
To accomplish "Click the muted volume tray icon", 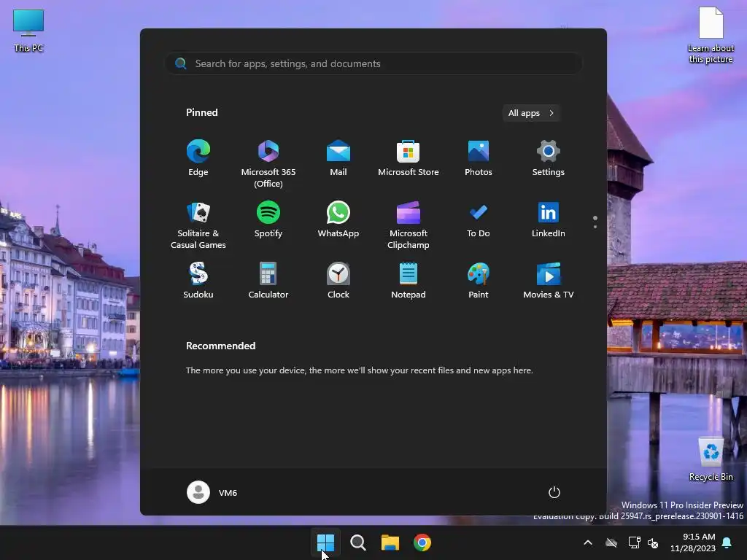I will pos(654,542).
